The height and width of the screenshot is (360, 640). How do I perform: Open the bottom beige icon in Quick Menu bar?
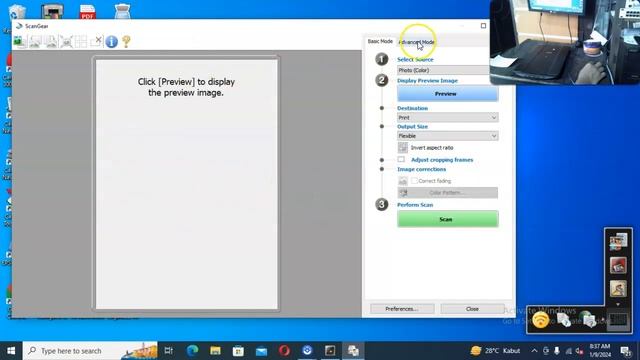click(618, 289)
